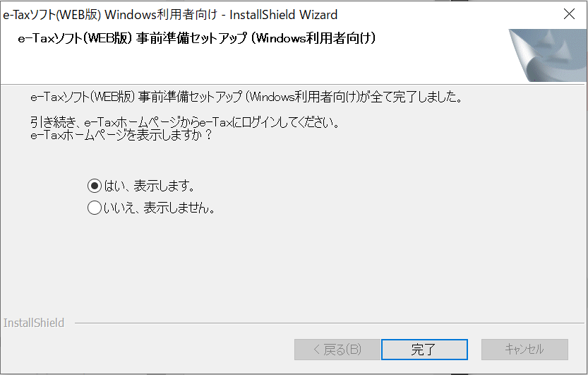Click the Windows利用者向け text in header
The width and height of the screenshot is (588, 375).
click(x=313, y=38)
